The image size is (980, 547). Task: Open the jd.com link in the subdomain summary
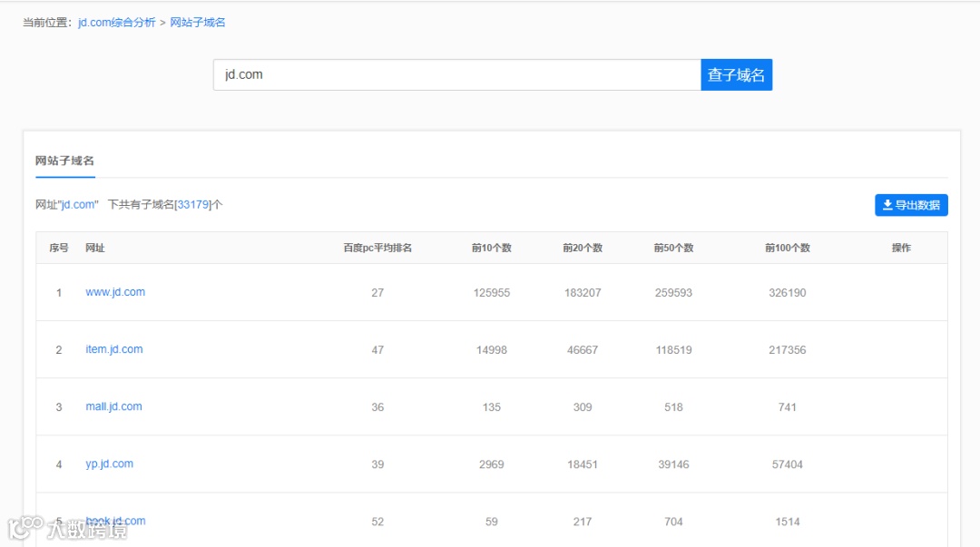(78, 204)
